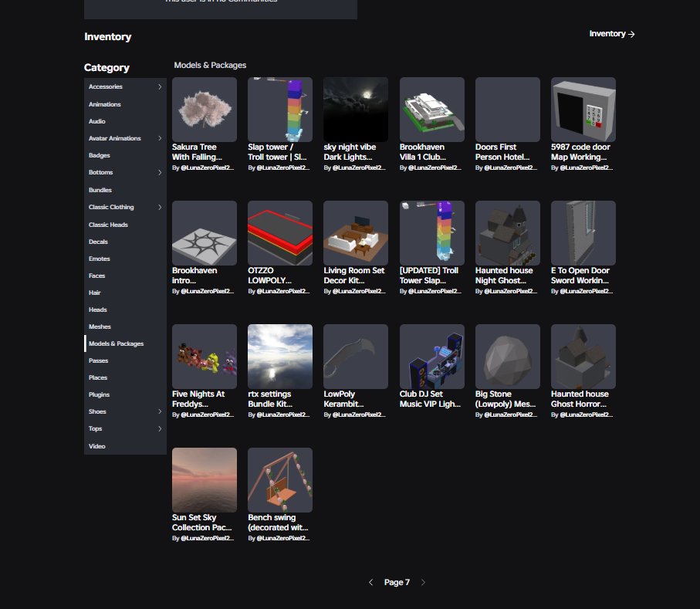Viewport: 700px width, 609px height.
Task: Click the Avatar Animations category label
Action: pyautogui.click(x=115, y=138)
